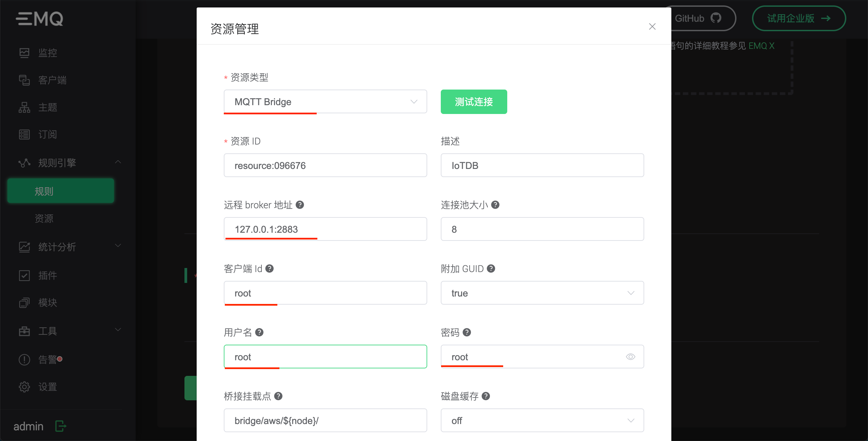This screenshot has height=441, width=868.
Task: Select the 模块 modules icon
Action: 25,303
